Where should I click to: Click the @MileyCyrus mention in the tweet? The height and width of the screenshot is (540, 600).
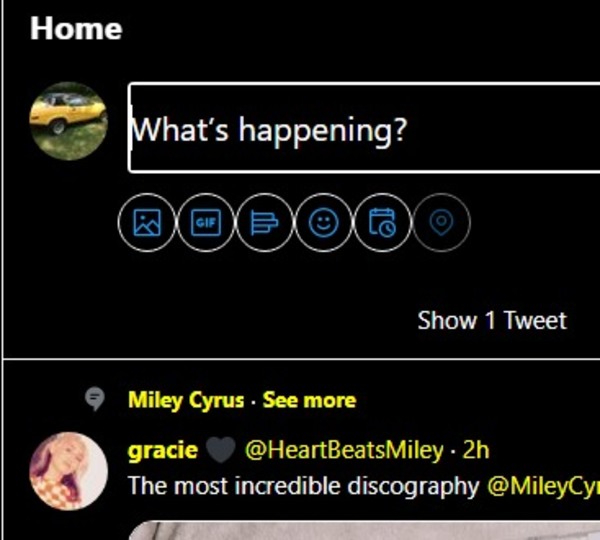[x=543, y=487]
